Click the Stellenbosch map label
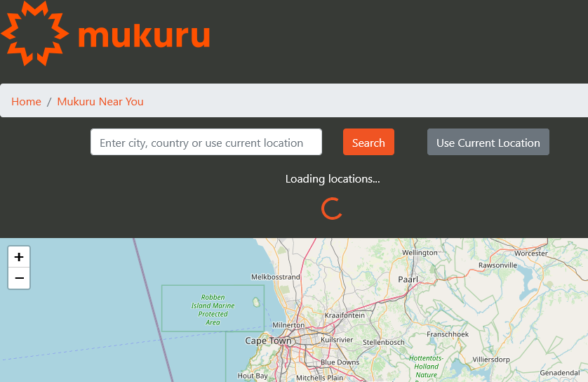This screenshot has width=588, height=382. click(383, 342)
